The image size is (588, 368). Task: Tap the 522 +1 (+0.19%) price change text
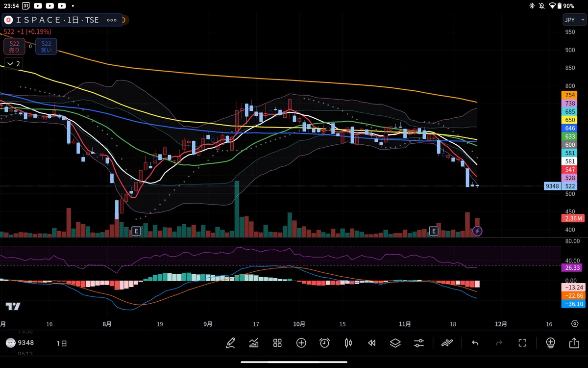[27, 32]
